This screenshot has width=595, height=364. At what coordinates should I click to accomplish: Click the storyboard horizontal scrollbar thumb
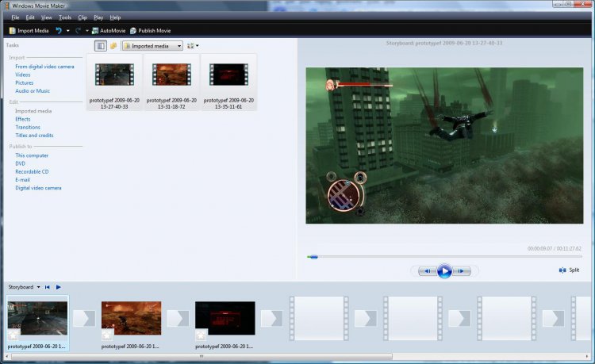[x=202, y=356]
